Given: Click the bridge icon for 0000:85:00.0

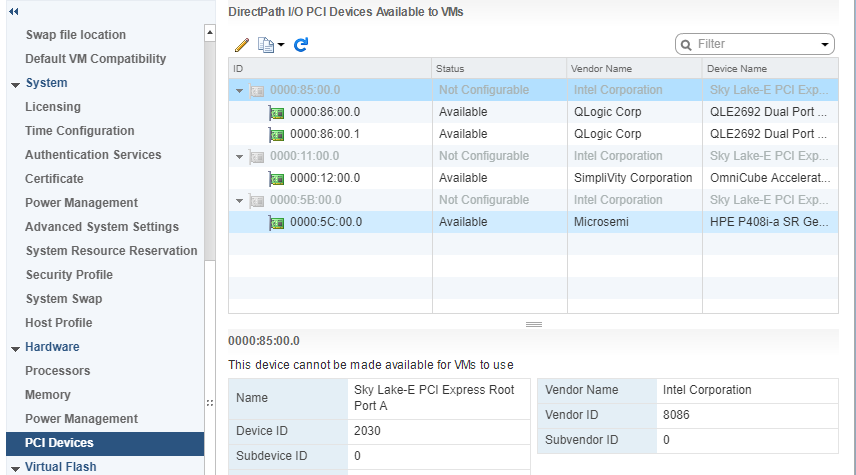Looking at the screenshot, I should [257, 91].
